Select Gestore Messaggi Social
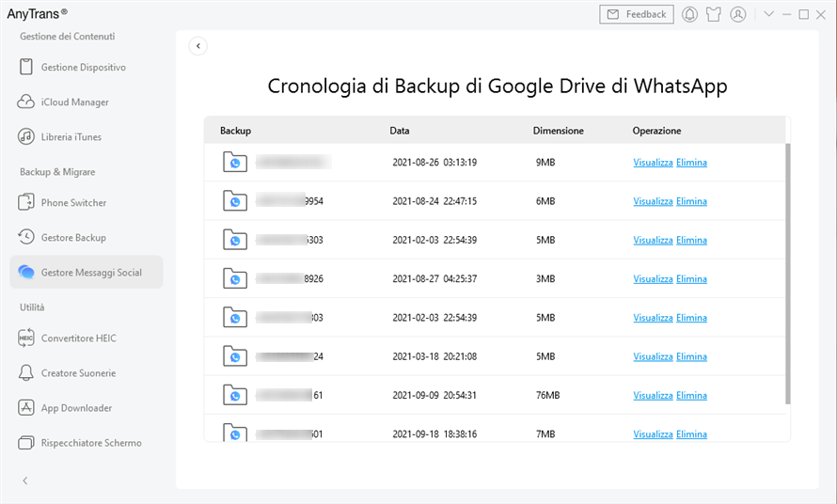Screen dimensions: 837x504 click(87, 273)
